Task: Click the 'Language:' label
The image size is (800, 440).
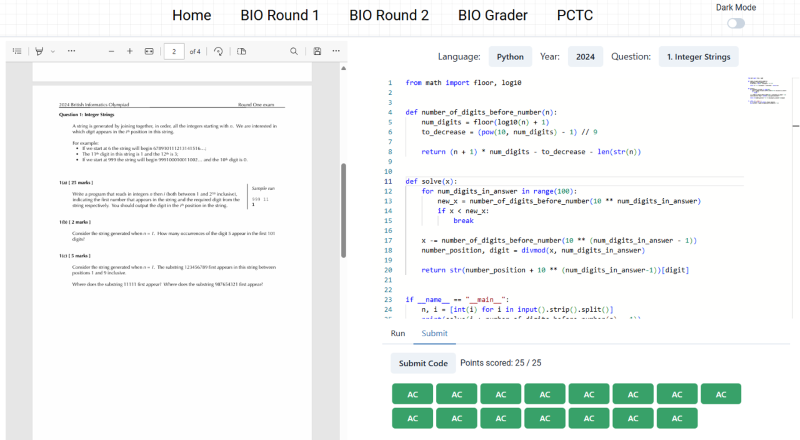Action: pos(459,57)
